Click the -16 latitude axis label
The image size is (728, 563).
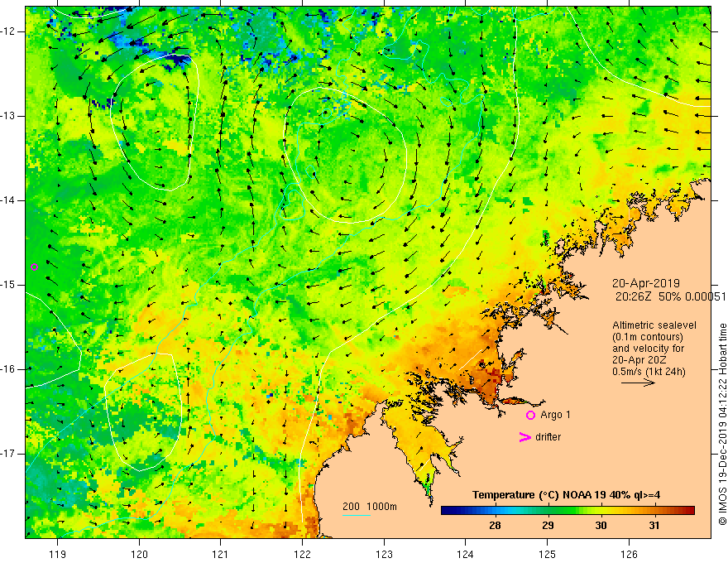pos(8,369)
